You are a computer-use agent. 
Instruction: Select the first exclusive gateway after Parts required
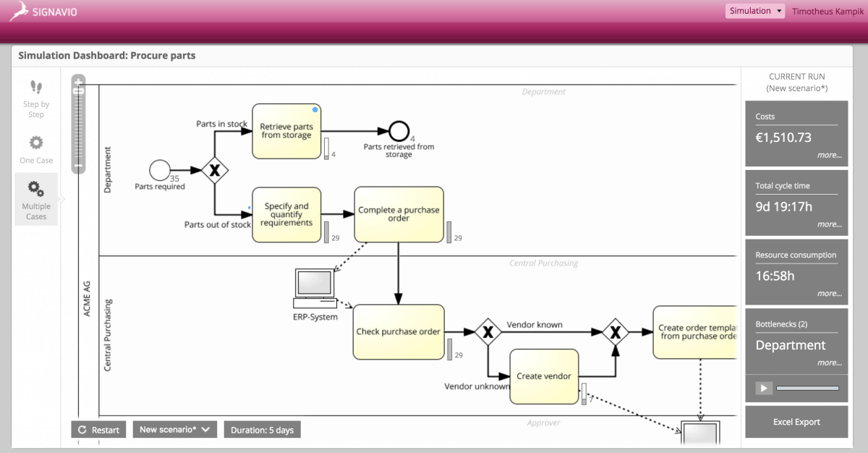pos(214,171)
